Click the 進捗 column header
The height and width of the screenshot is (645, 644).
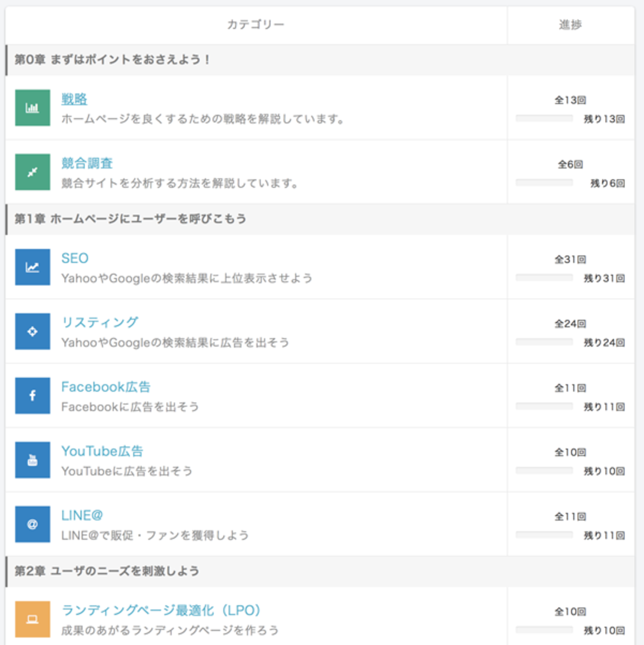point(570,25)
